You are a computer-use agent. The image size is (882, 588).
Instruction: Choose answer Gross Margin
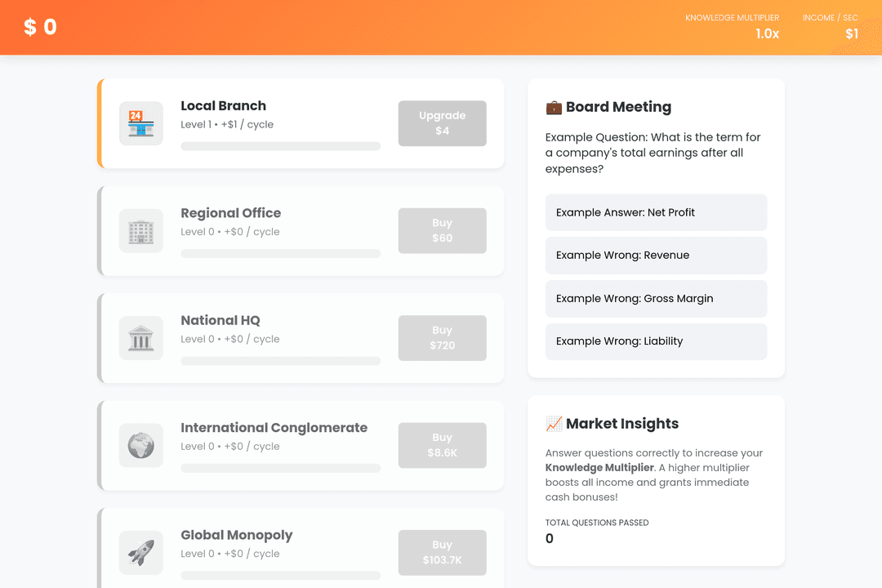(656, 299)
